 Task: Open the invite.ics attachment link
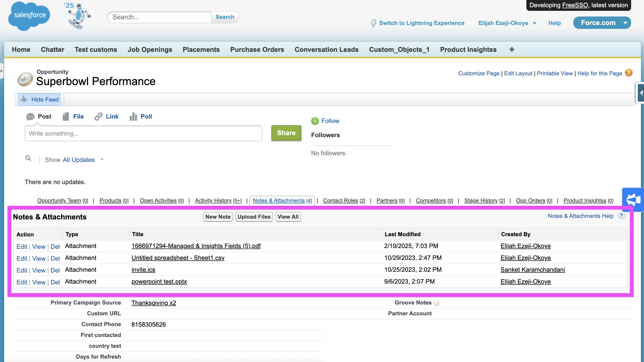coord(143,270)
